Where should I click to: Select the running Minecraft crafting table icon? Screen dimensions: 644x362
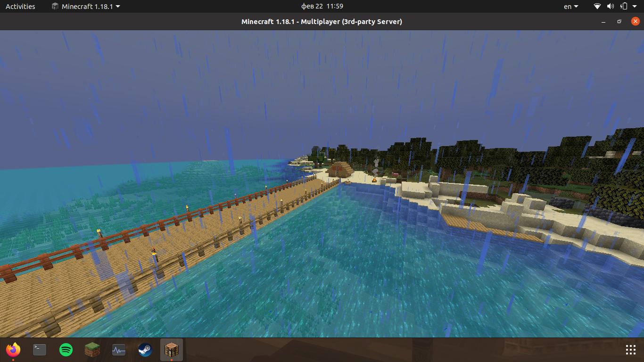point(172,350)
